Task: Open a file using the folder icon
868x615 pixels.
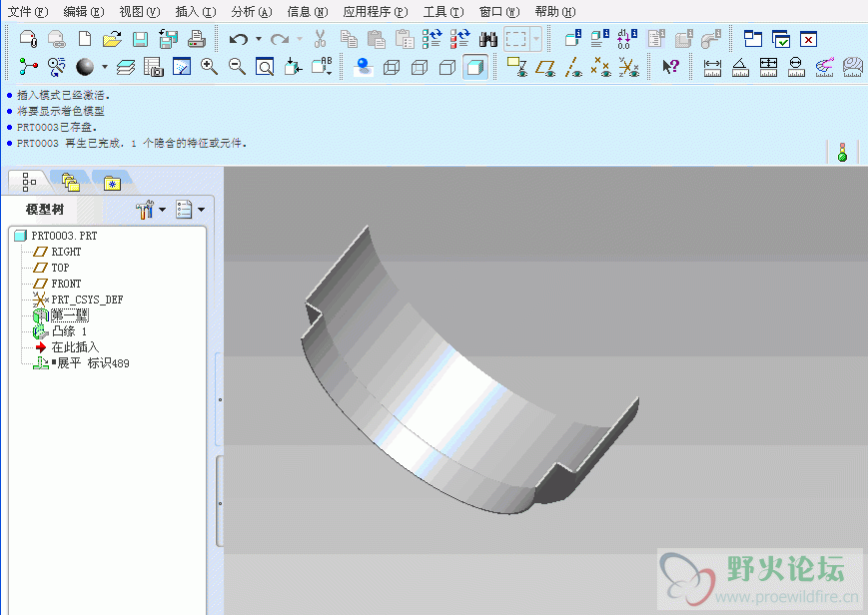Action: tap(113, 39)
